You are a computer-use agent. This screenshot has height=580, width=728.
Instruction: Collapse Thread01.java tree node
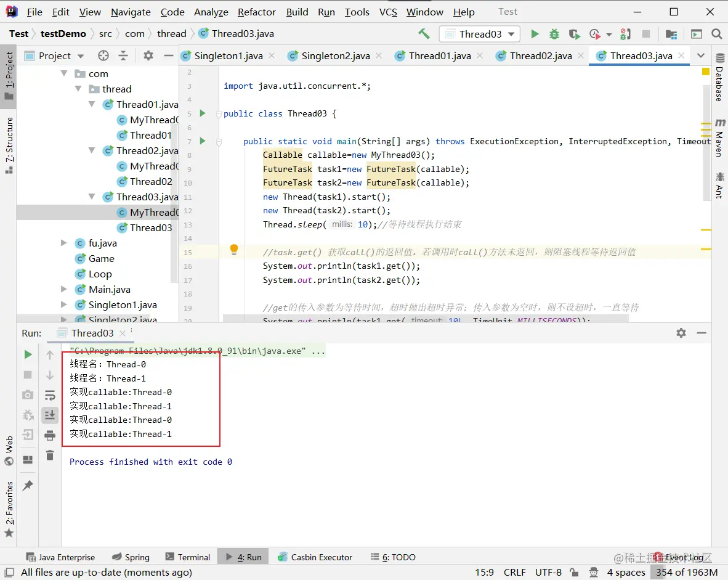pos(92,104)
